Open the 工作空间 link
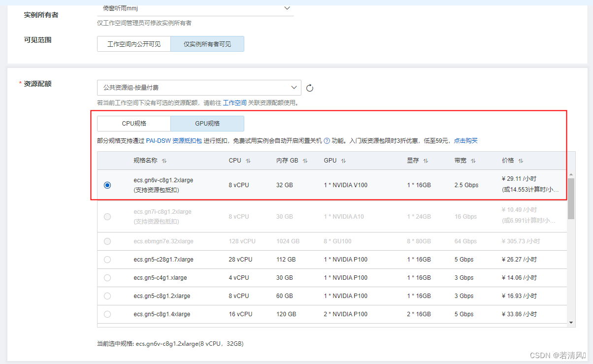Viewport: 593px width, 364px height. [235, 103]
